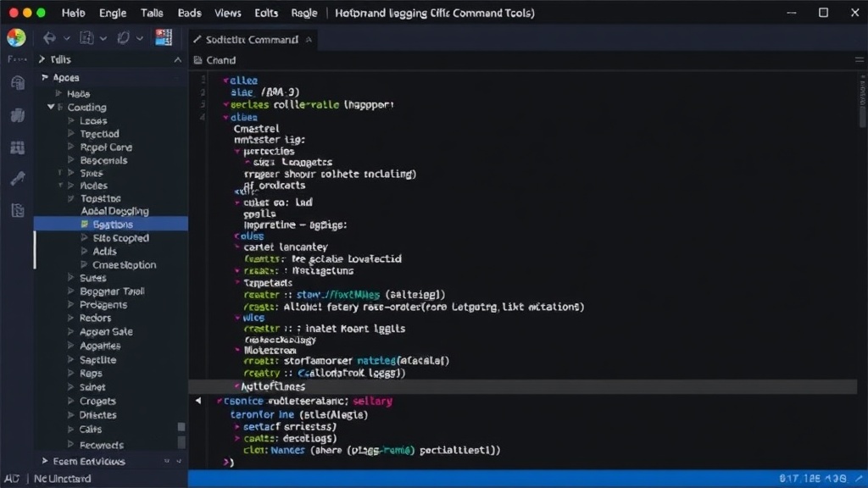This screenshot has height=488, width=868.
Task: Expand the Hads tree item
Action: pyautogui.click(x=58, y=93)
